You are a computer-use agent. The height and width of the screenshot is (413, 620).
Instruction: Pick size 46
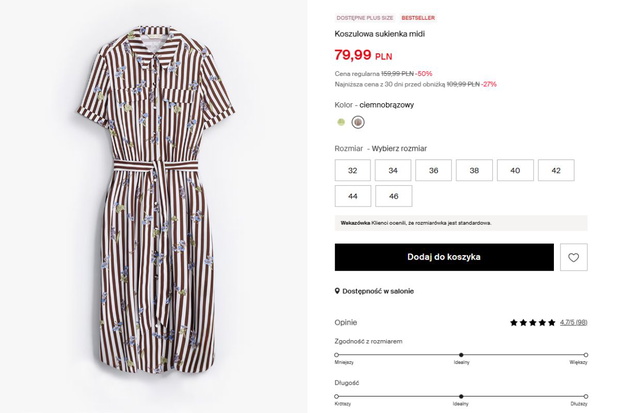tap(393, 196)
